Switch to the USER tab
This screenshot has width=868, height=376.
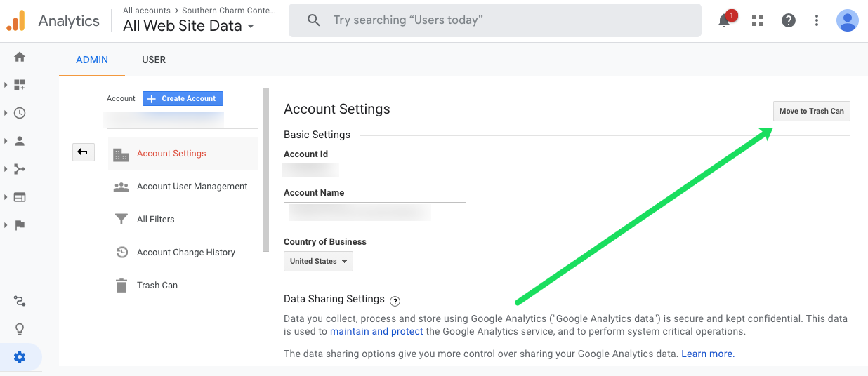pyautogui.click(x=154, y=60)
